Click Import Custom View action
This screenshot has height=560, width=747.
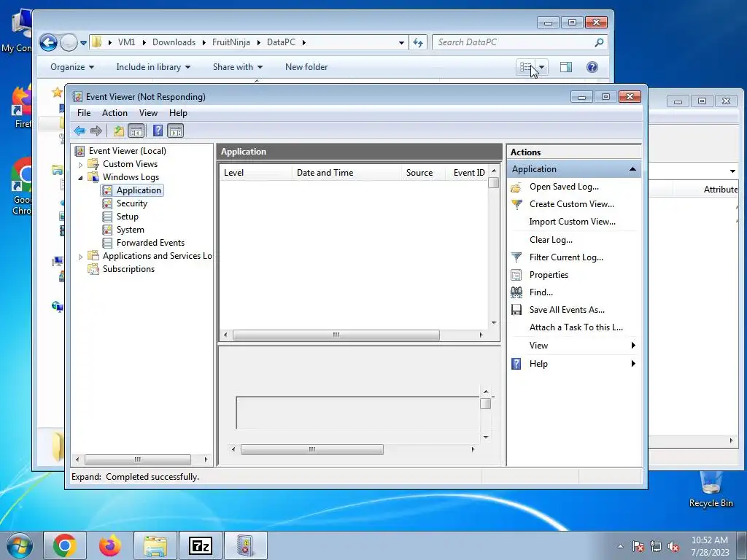[572, 222]
